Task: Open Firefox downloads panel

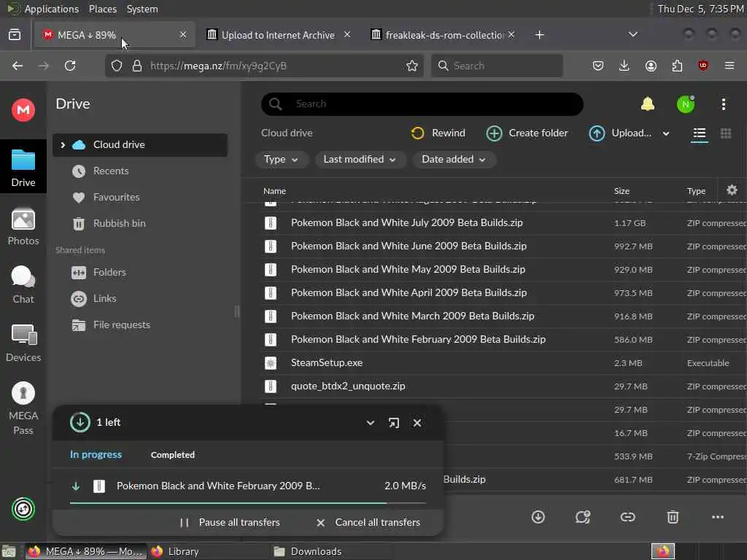Action: [x=624, y=66]
